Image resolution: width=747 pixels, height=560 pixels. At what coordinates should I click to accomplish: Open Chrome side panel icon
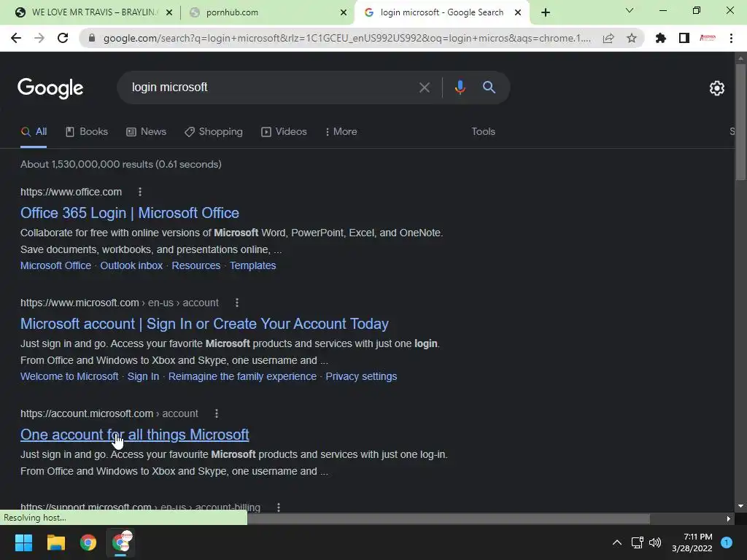tap(684, 38)
